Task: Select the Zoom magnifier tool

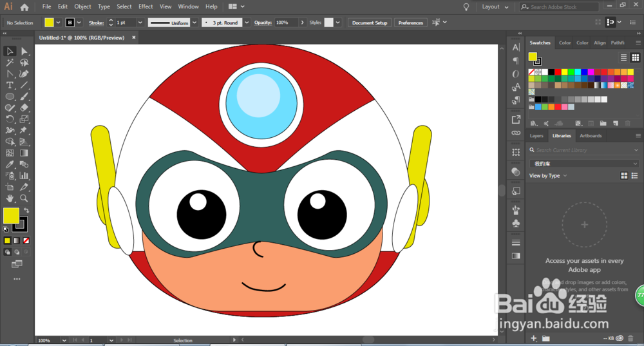Action: coord(24,198)
